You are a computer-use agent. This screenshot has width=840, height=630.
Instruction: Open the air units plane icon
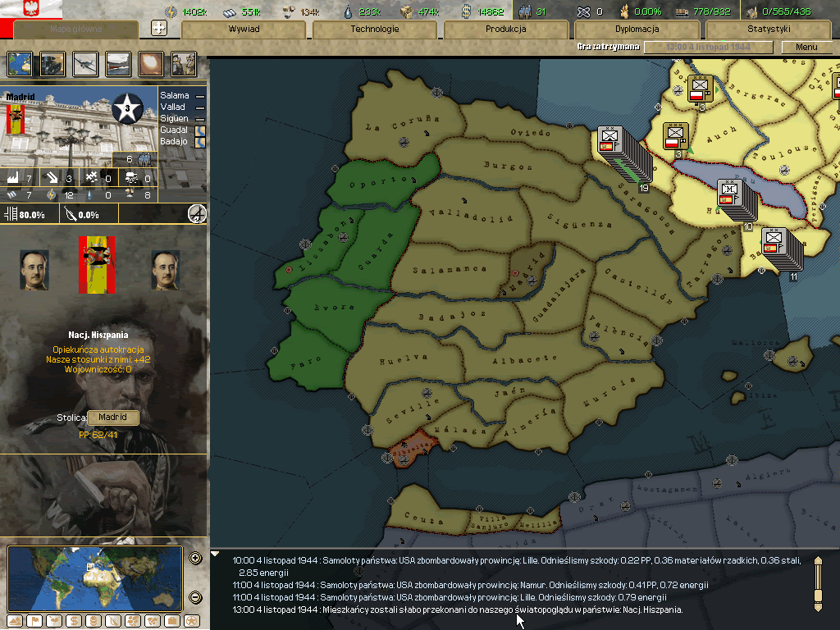(85, 63)
